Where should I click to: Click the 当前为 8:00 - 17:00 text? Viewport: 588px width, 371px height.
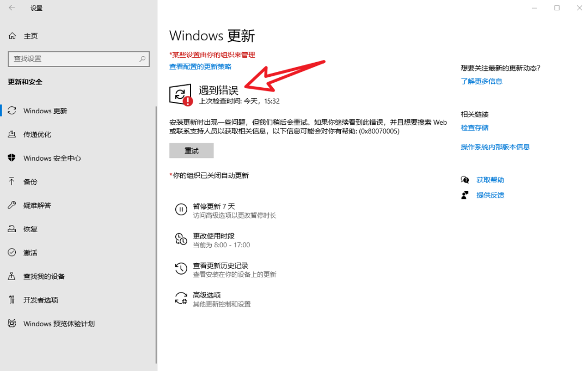(x=221, y=245)
